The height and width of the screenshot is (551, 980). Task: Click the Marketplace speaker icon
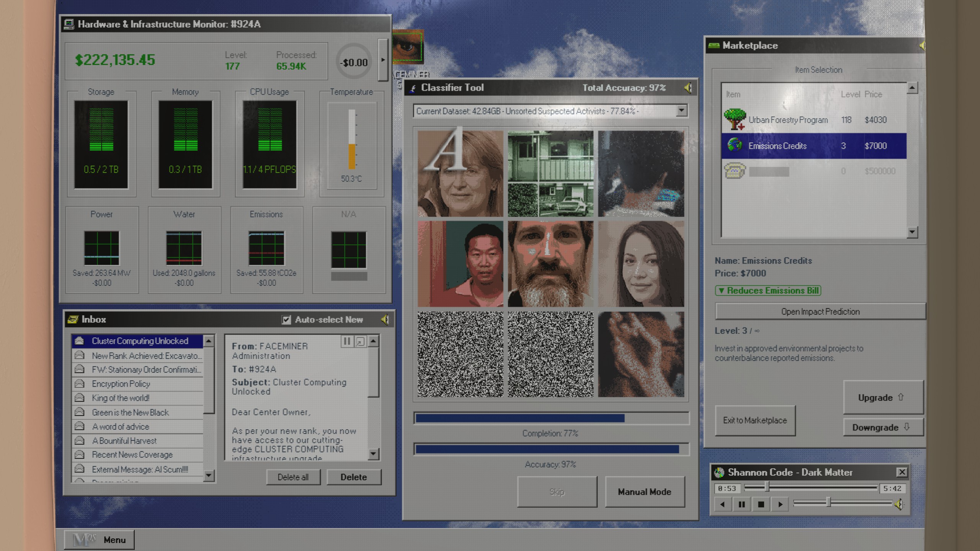(x=922, y=46)
